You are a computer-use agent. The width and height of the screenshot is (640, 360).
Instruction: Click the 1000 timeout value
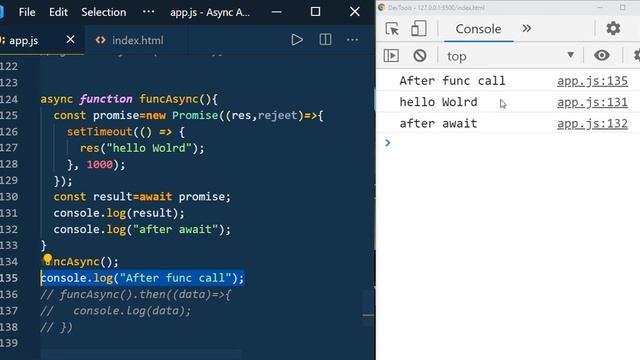[100, 164]
